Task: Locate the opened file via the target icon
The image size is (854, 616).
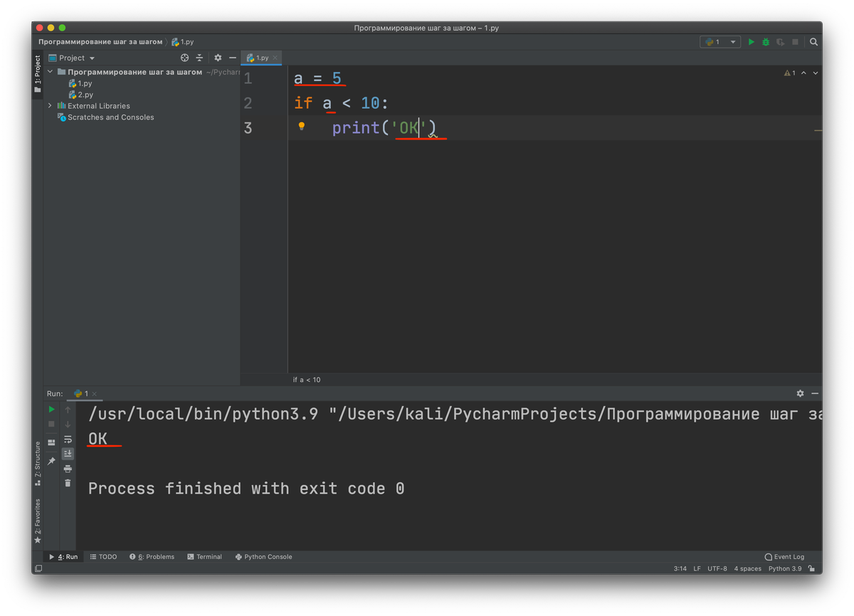Action: pyautogui.click(x=184, y=58)
